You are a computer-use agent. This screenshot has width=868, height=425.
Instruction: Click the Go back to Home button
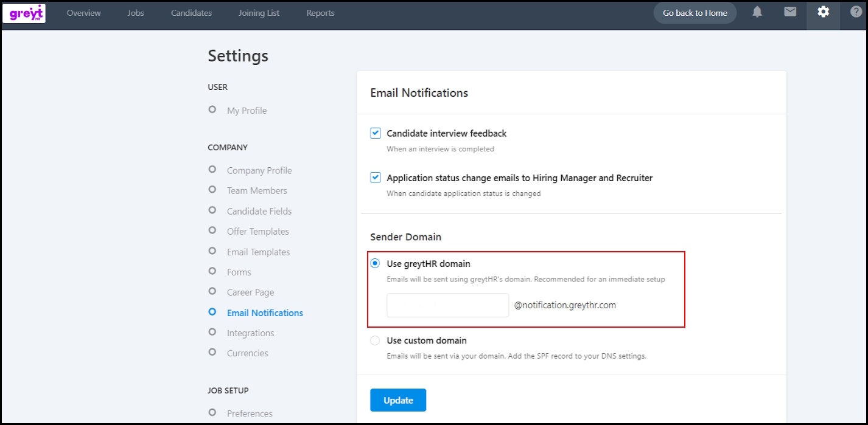[x=695, y=13]
